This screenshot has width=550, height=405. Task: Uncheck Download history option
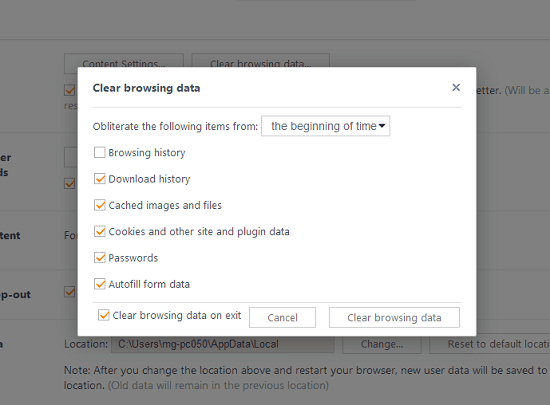pos(100,179)
